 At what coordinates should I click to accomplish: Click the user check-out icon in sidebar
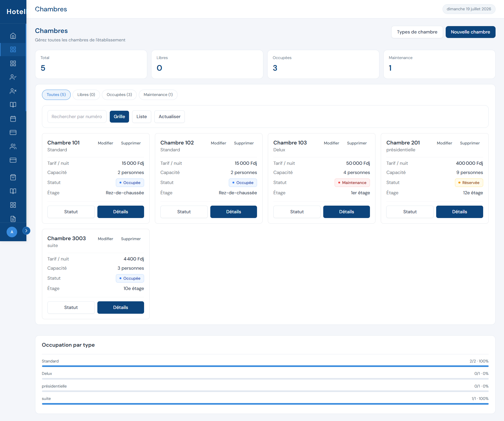click(x=13, y=91)
